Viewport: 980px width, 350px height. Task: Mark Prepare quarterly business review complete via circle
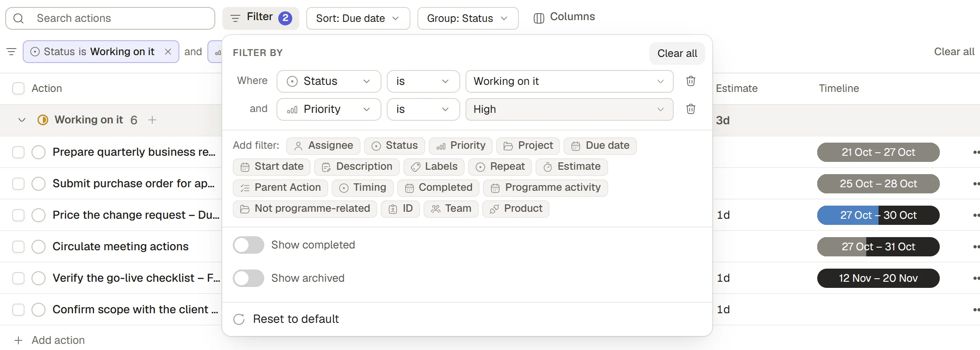pyautogui.click(x=38, y=152)
